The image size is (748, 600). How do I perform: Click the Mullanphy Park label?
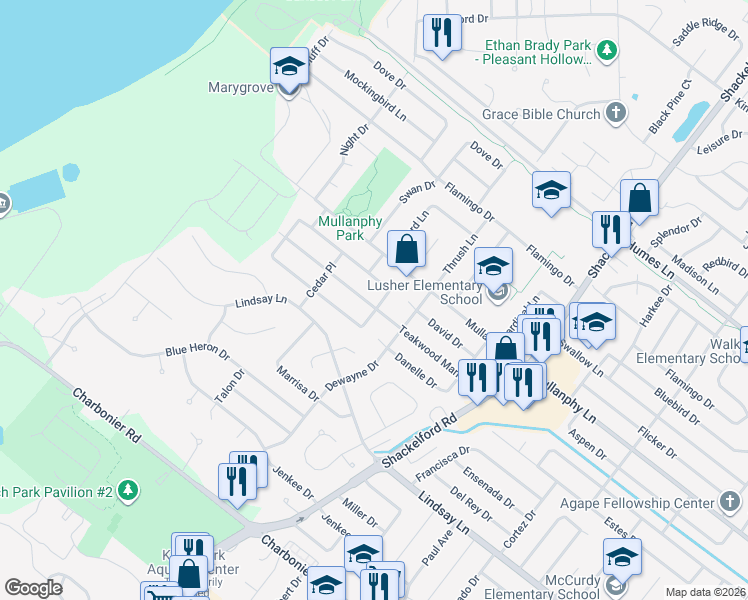[x=340, y=228]
